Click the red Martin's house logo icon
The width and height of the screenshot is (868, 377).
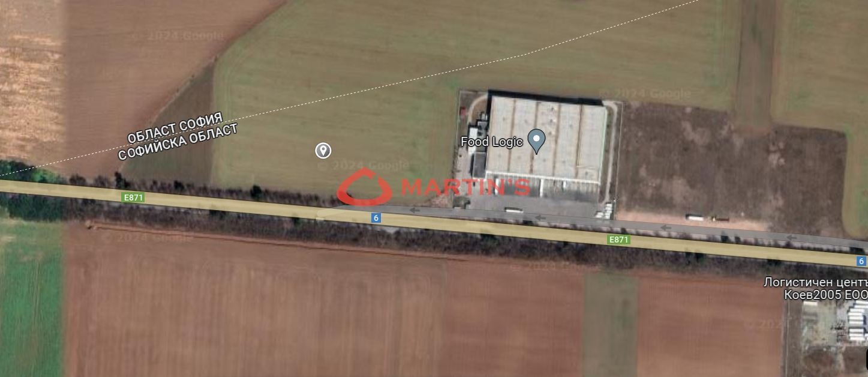coord(365,187)
